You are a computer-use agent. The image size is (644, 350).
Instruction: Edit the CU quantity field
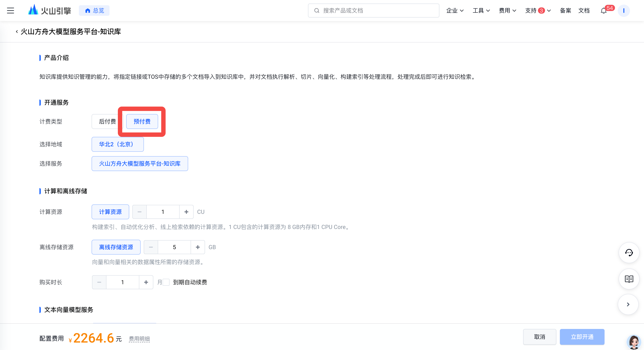point(163,212)
